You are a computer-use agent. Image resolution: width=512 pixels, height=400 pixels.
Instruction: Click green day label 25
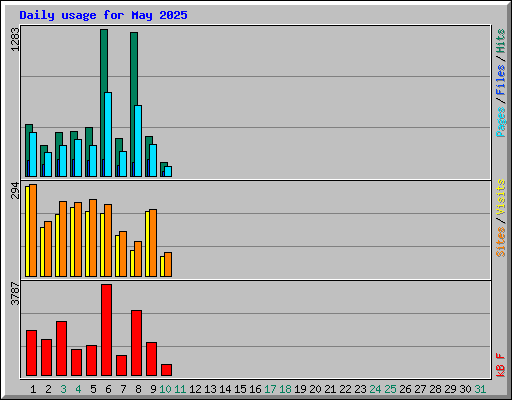click(x=390, y=389)
